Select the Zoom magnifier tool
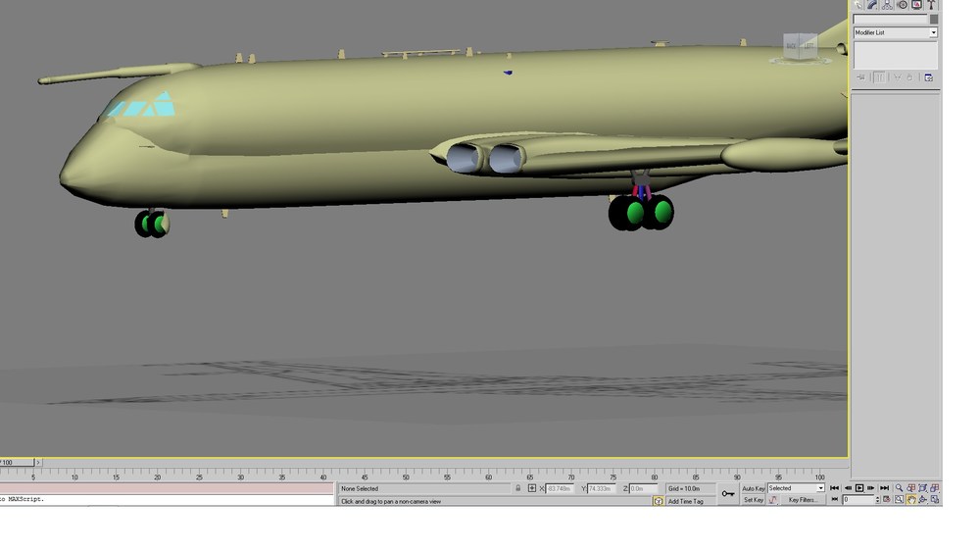Image resolution: width=980 pixels, height=551 pixels. point(899,488)
